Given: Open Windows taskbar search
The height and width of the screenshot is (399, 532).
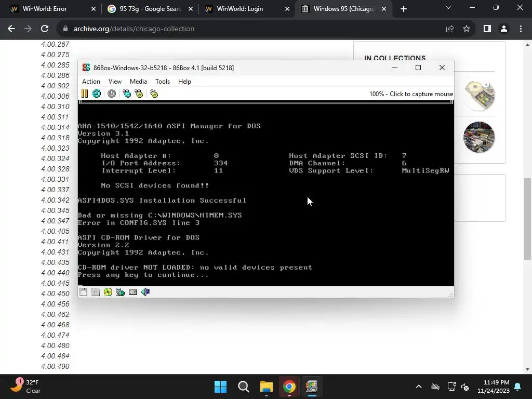Looking at the screenshot, I should pos(244,387).
